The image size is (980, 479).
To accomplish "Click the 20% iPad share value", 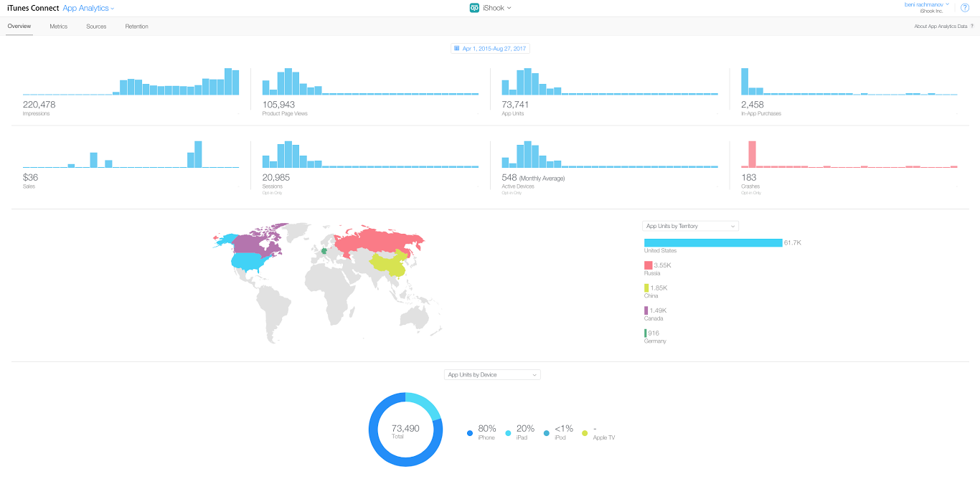I will [x=525, y=429].
